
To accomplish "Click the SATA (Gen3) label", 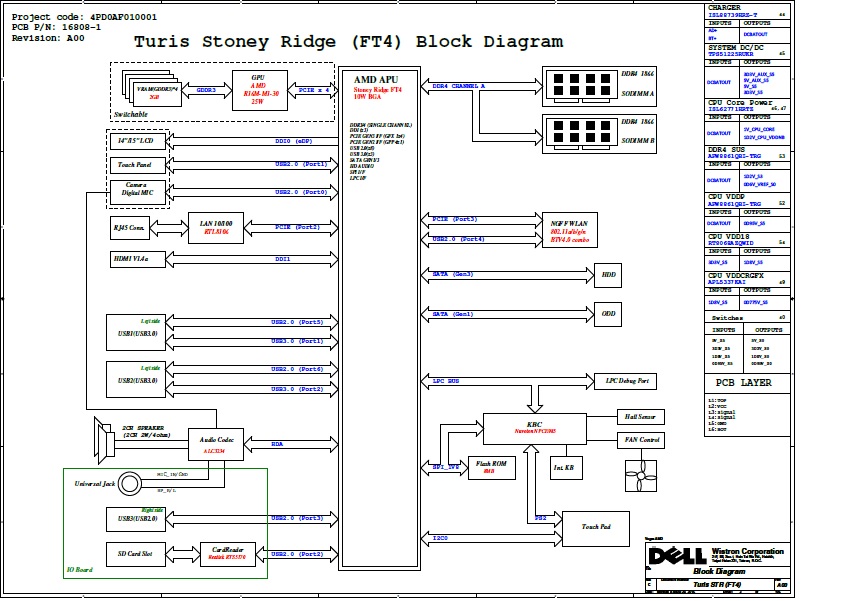I will click(x=453, y=274).
